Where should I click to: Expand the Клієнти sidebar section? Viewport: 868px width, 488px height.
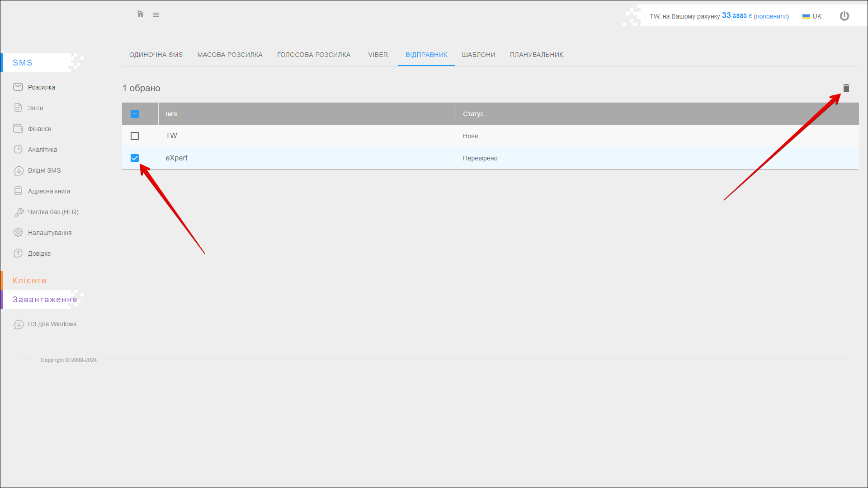(29, 281)
